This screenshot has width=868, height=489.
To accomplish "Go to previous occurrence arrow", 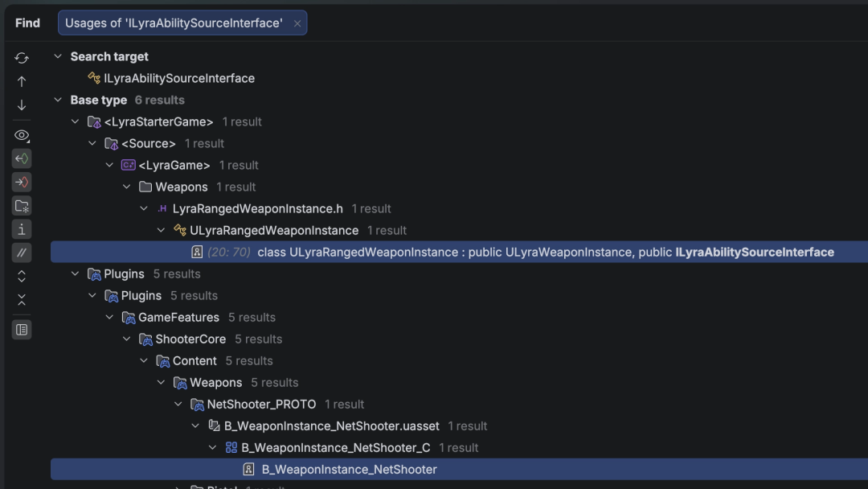I will point(22,81).
